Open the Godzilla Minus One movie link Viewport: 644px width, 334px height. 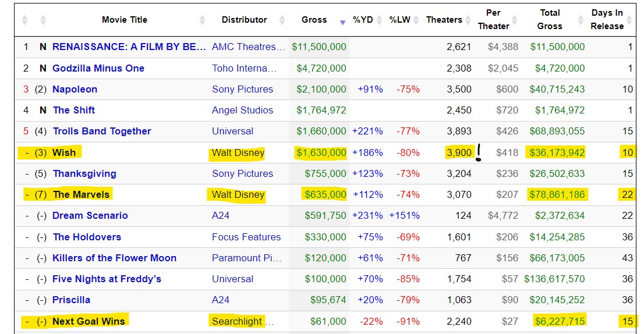point(98,68)
